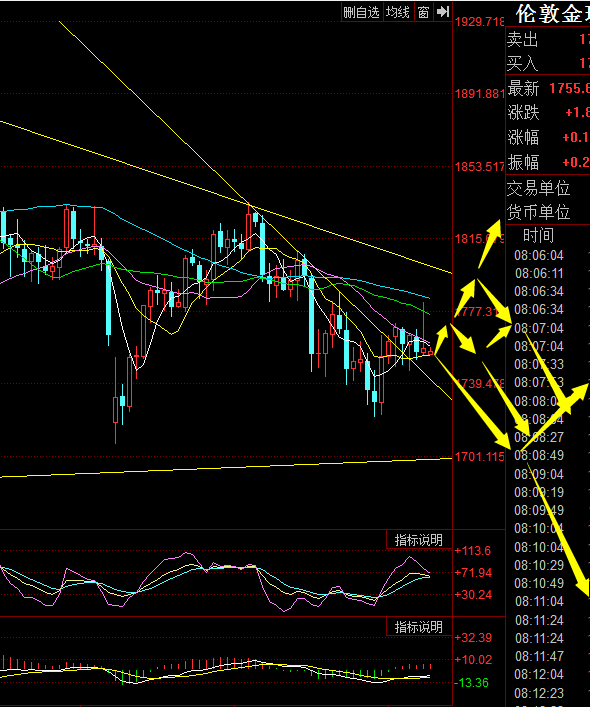Select the 08:08:49 tick row
Screen dimensions: 590x707
click(539, 455)
